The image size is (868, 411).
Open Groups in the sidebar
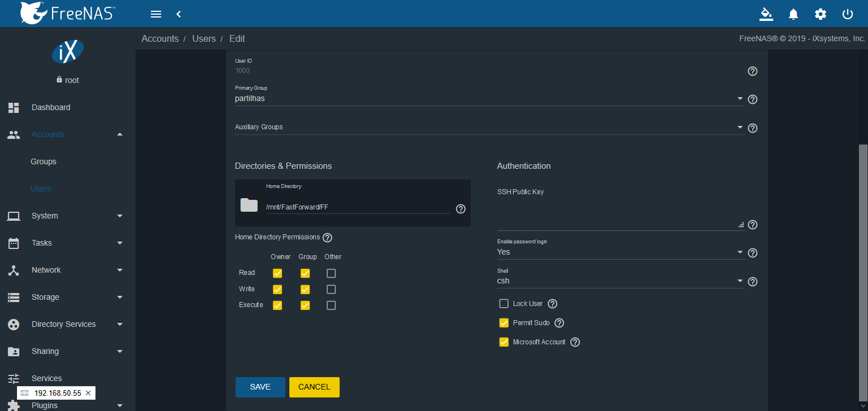pyautogui.click(x=44, y=161)
